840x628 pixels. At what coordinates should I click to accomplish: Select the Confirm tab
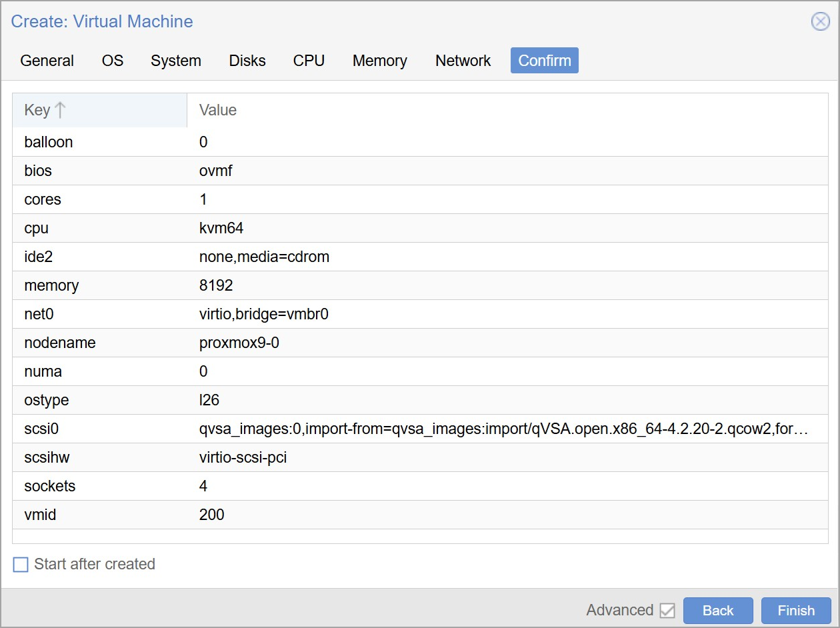coord(545,61)
